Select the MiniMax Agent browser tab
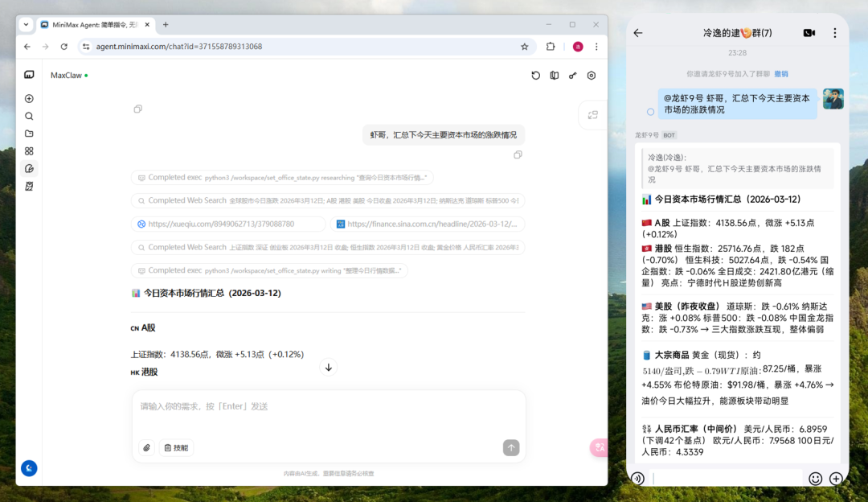The height and width of the screenshot is (502, 868). pos(94,24)
